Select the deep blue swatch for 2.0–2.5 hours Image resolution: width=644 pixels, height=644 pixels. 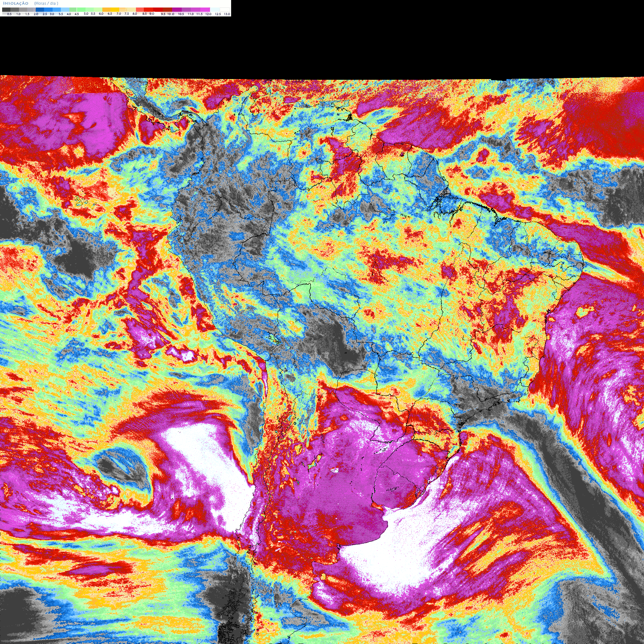point(40,10)
